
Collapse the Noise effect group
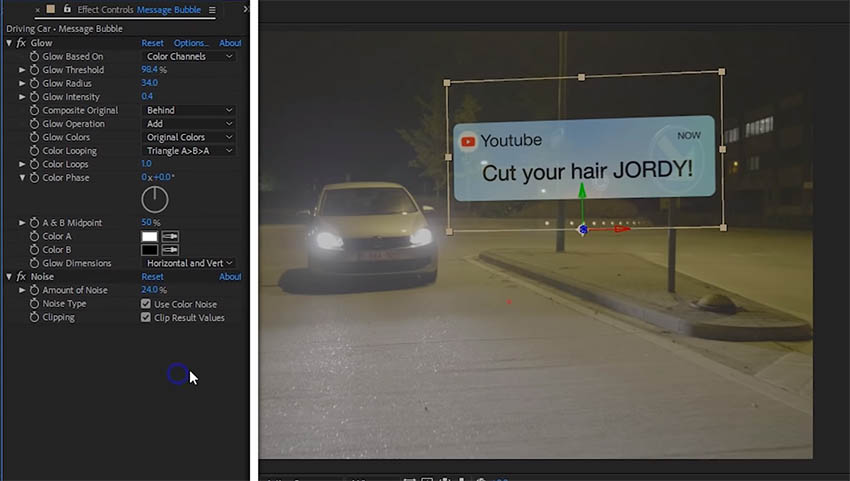point(9,277)
